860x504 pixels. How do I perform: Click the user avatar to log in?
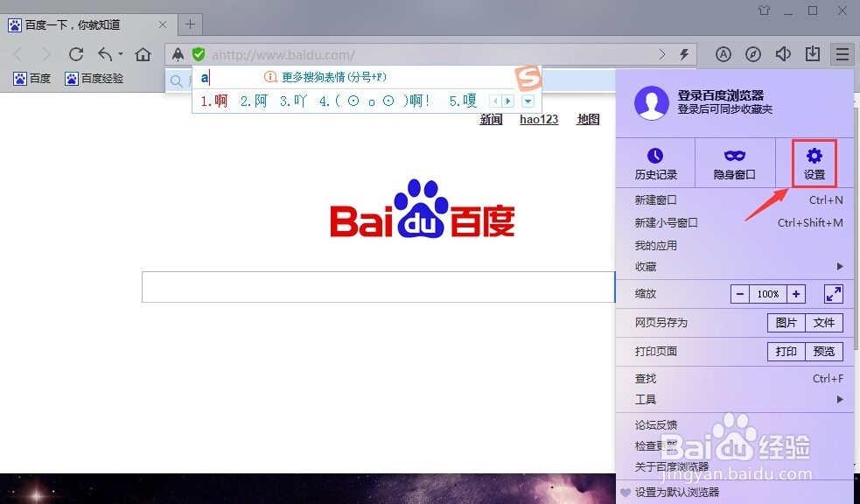[x=651, y=102]
